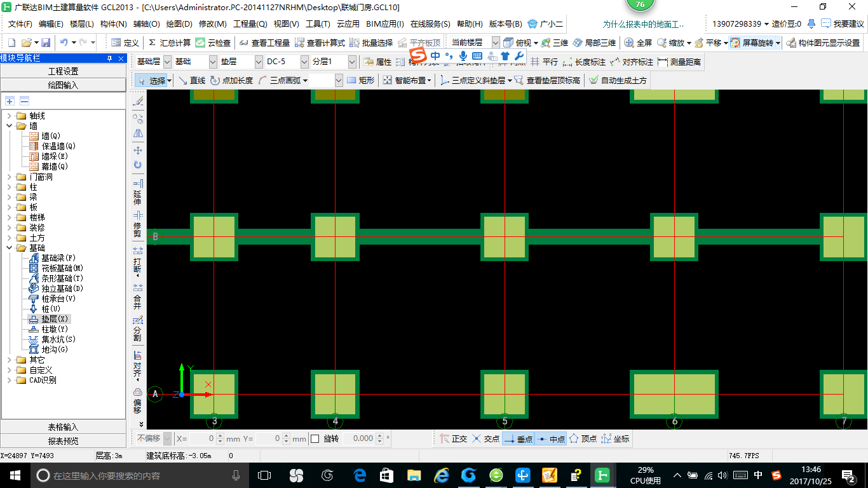
Task: Click the new file icon
Action: 12,43
